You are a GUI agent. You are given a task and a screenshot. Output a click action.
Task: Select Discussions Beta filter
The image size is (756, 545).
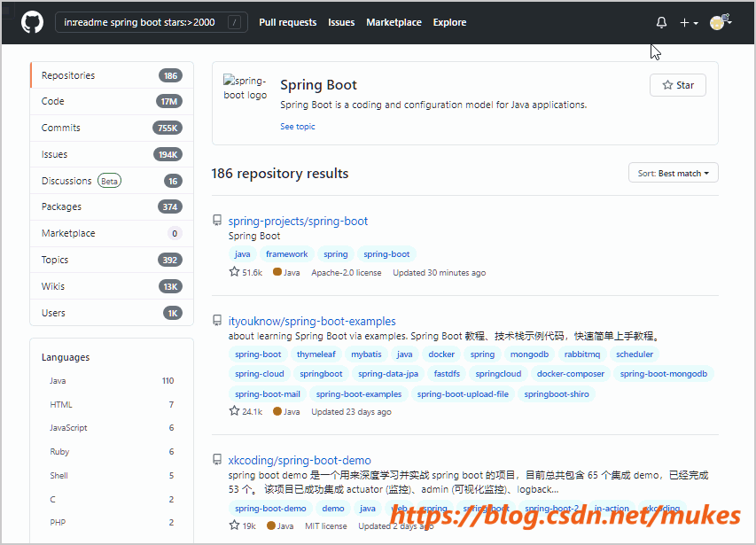pyautogui.click(x=112, y=181)
